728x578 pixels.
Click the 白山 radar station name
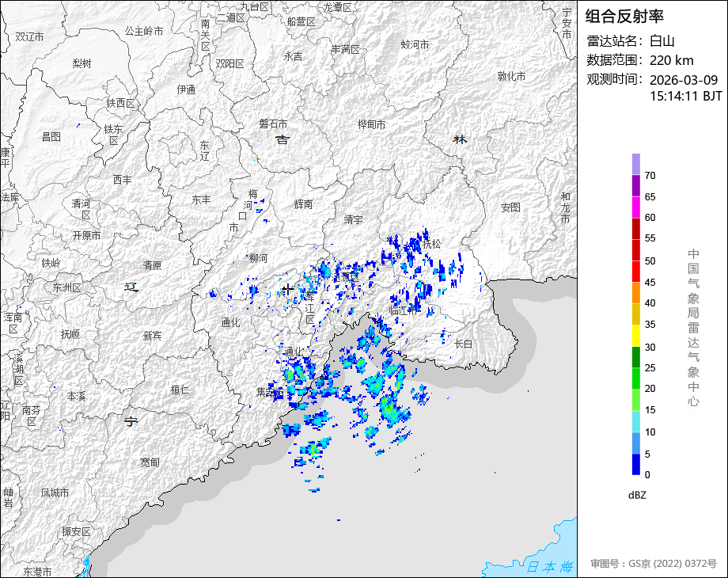pyautogui.click(x=662, y=41)
